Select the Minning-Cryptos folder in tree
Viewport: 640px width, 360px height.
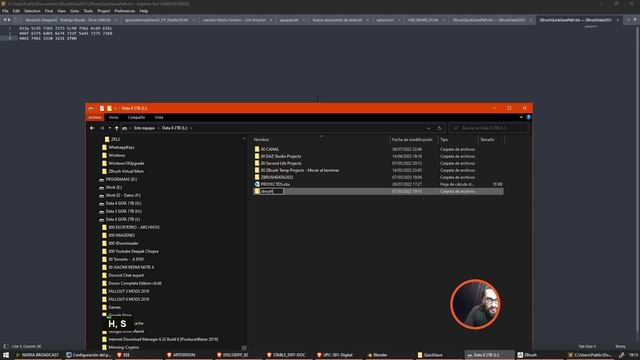click(124, 347)
